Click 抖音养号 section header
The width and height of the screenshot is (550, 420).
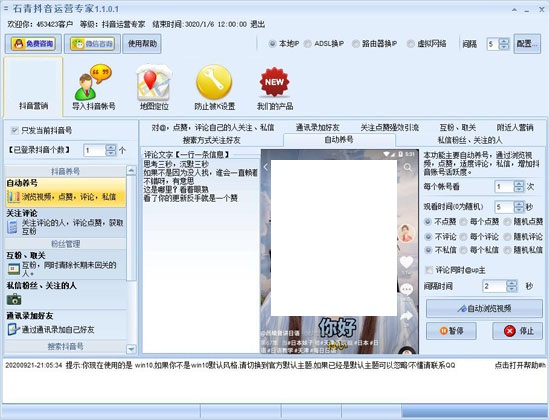point(66,171)
